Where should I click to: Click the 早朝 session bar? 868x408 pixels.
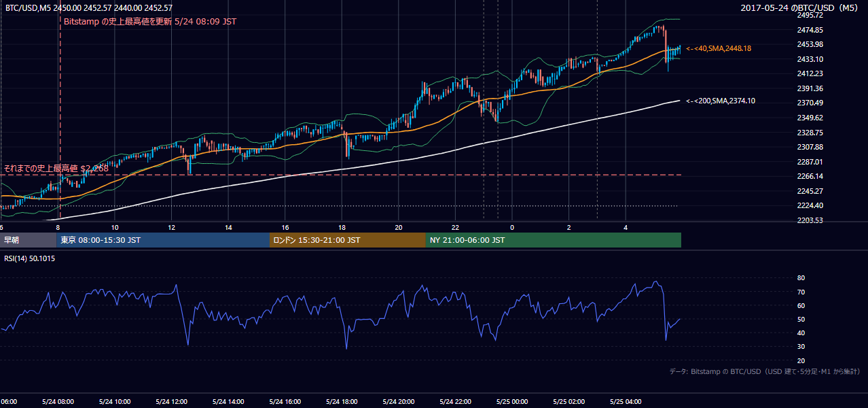[28, 240]
